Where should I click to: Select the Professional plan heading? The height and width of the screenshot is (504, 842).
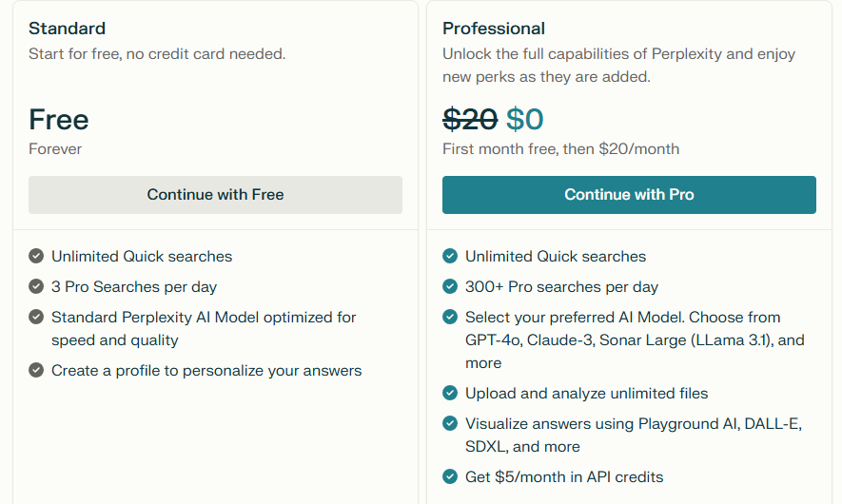point(494,29)
